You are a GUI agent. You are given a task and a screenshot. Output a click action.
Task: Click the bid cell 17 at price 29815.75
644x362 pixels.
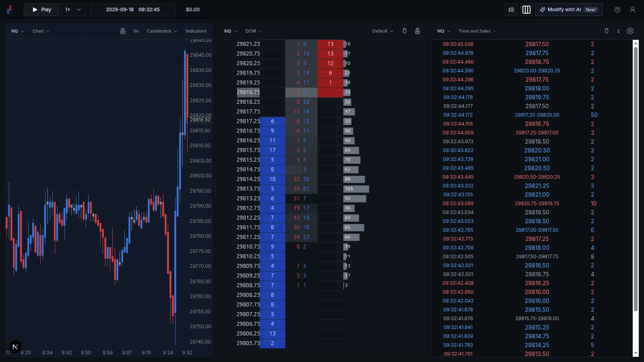pyautogui.click(x=272, y=150)
